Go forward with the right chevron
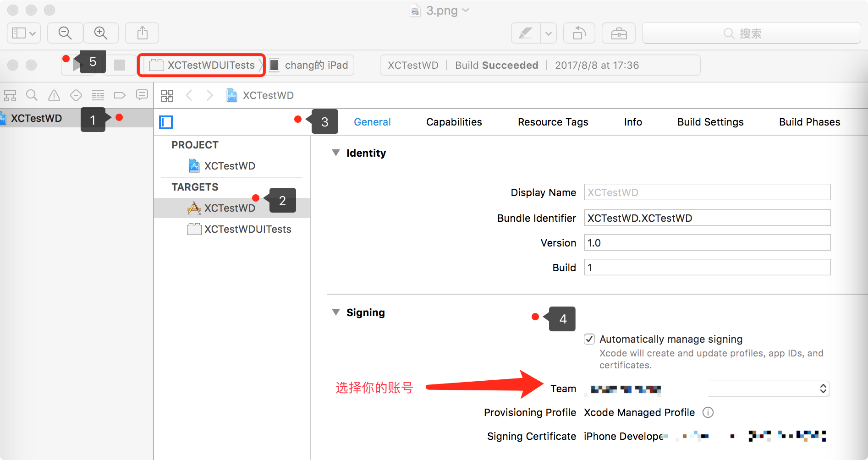 [210, 95]
